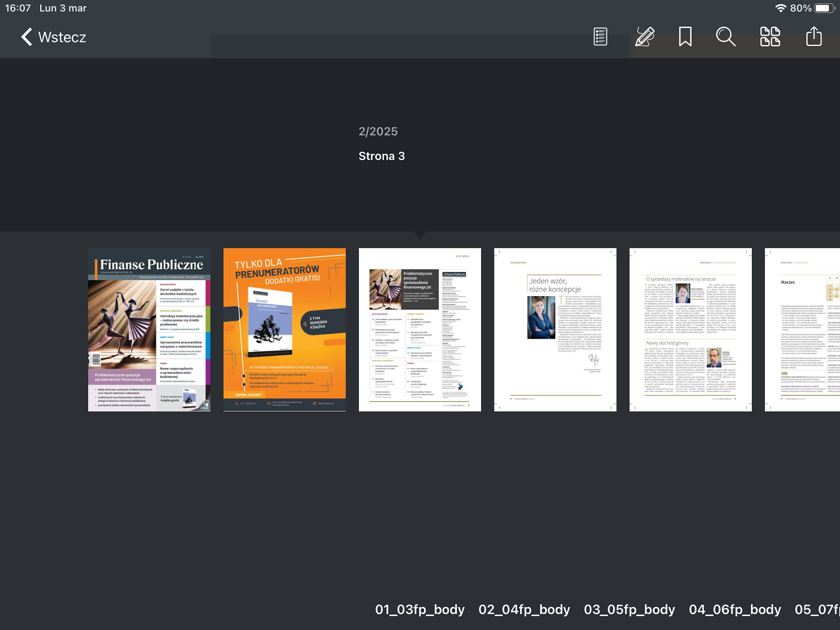The width and height of the screenshot is (840, 630).
Task: Open the share sheet icon
Action: [814, 37]
